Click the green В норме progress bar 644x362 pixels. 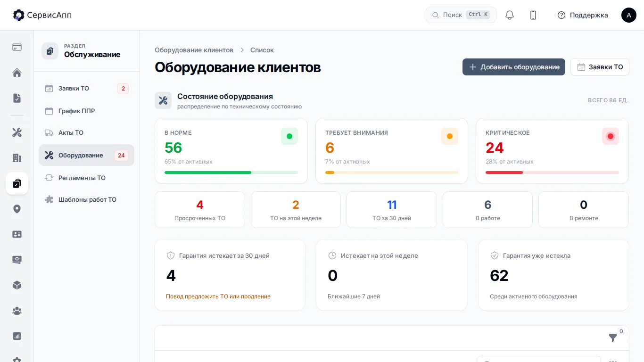pos(231,173)
